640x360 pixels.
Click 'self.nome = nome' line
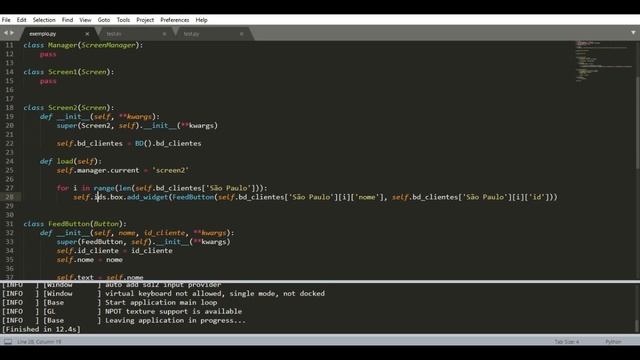90,260
